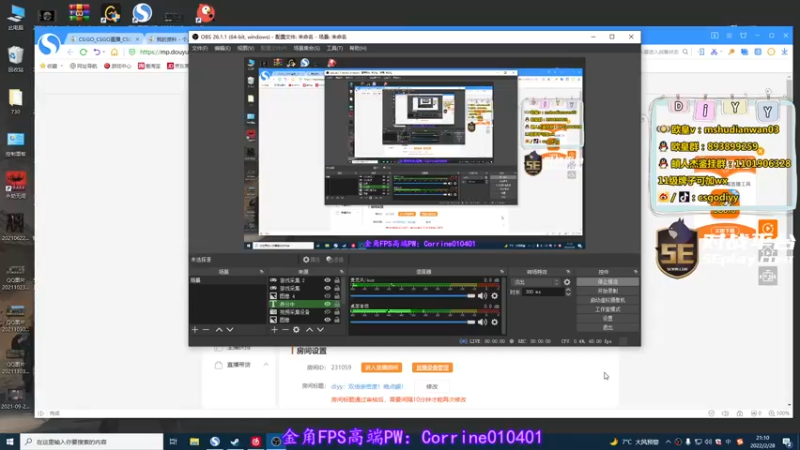800x450 pixels.
Task: Toggle visibility of 游戏采集 2 source
Action: coord(328,280)
